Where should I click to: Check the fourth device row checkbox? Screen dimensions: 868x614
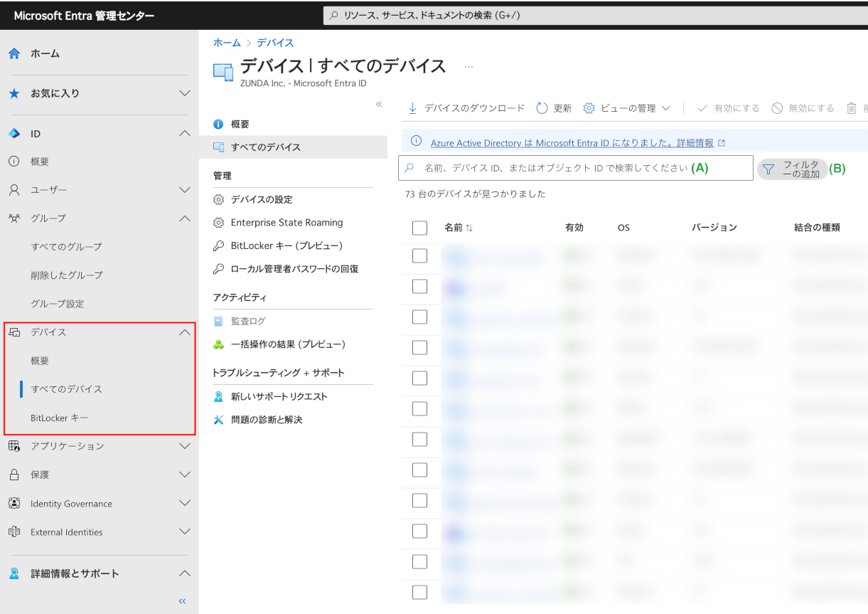click(x=419, y=347)
